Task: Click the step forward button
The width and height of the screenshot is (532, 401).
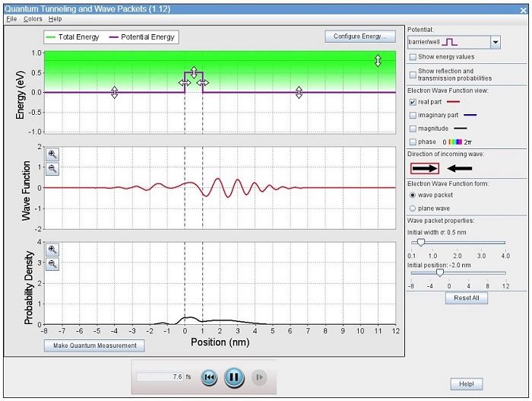Action: point(259,377)
